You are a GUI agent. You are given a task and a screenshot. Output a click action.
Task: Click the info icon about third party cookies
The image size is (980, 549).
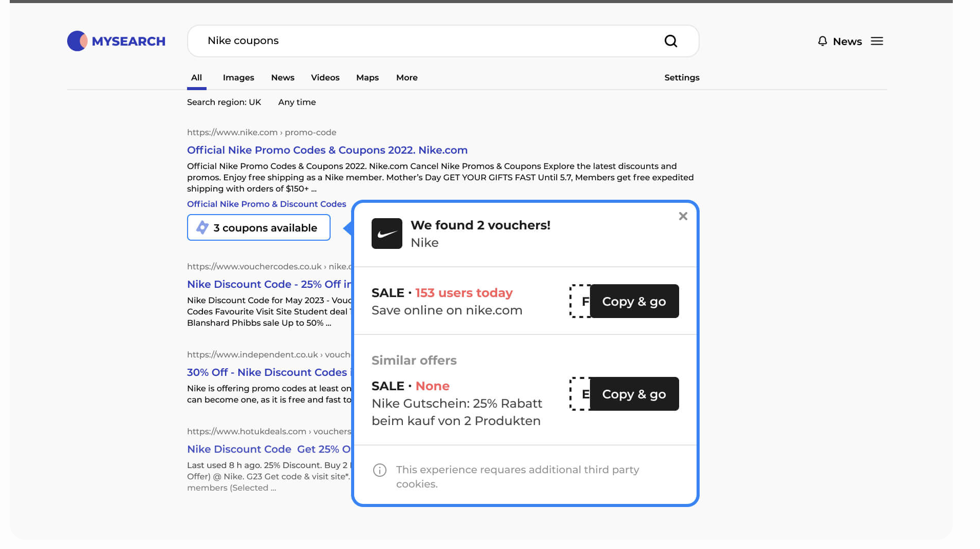tap(379, 470)
